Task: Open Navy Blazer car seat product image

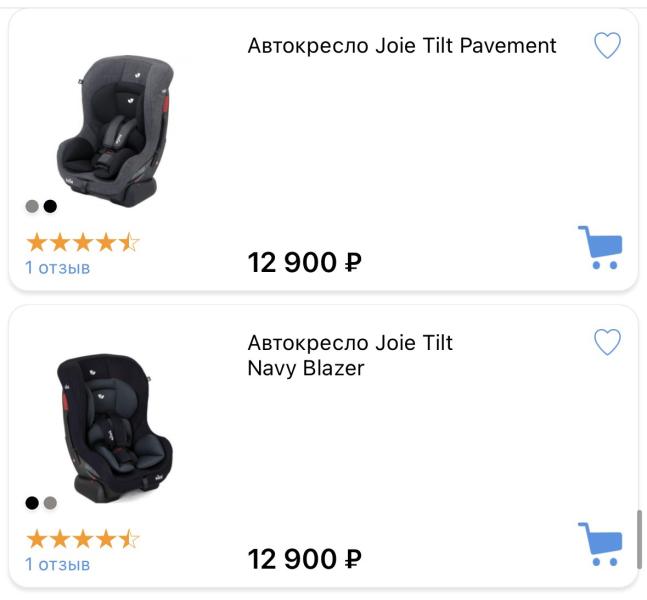Action: [115, 428]
